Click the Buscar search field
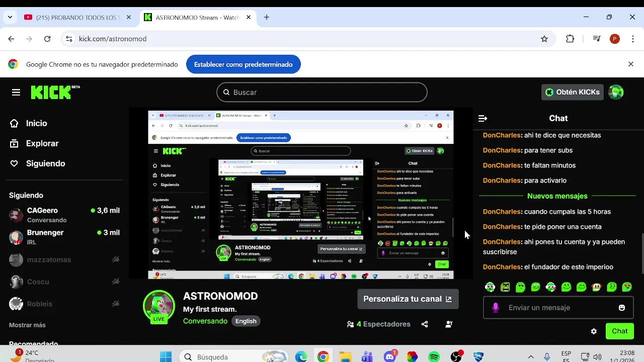The height and width of the screenshot is (362, 644). (x=322, y=93)
